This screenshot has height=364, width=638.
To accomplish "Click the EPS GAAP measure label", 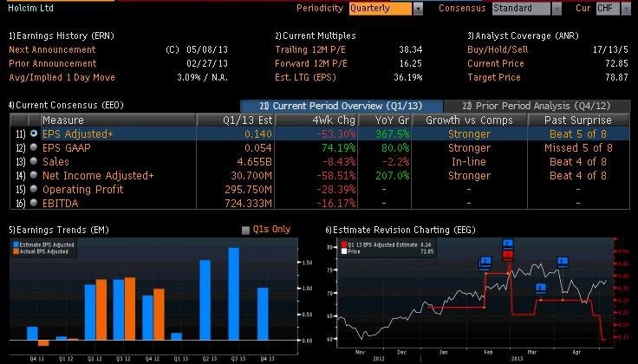I will pyautogui.click(x=67, y=147).
